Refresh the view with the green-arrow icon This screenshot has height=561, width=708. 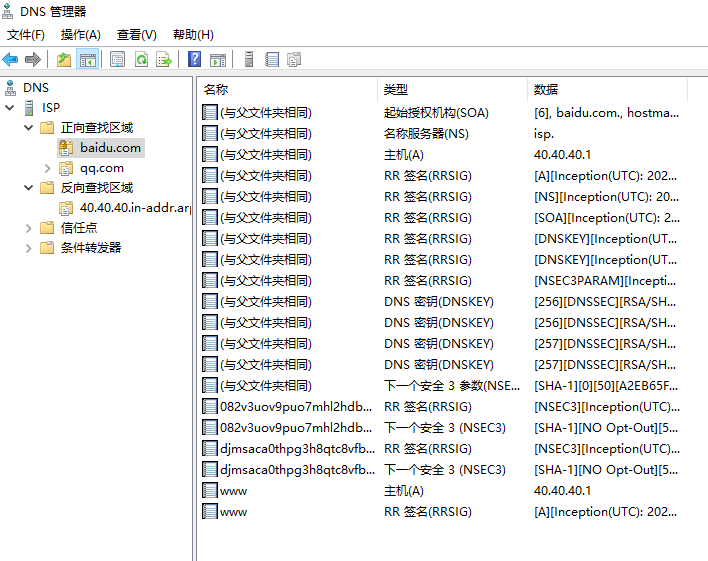pos(141,59)
